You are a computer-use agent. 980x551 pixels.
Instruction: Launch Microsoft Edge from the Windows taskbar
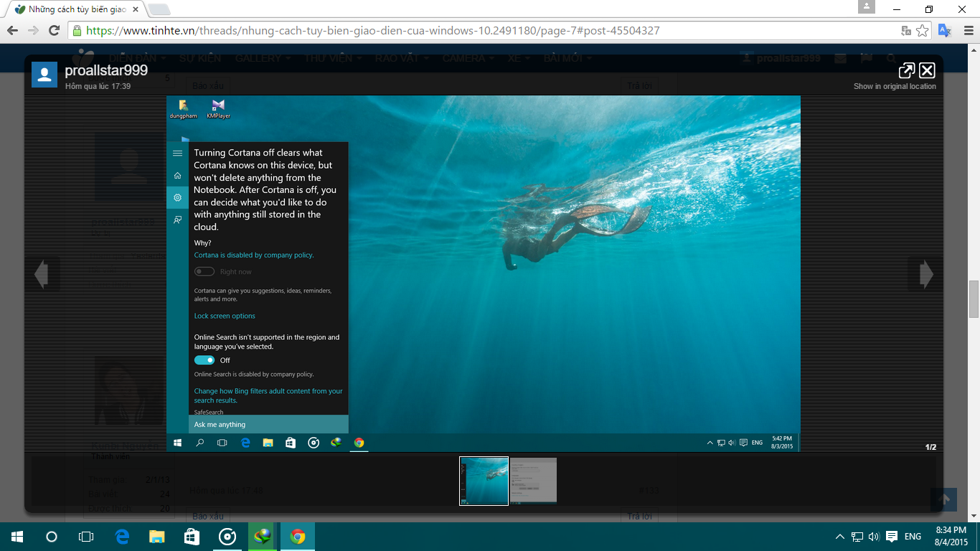(x=122, y=537)
